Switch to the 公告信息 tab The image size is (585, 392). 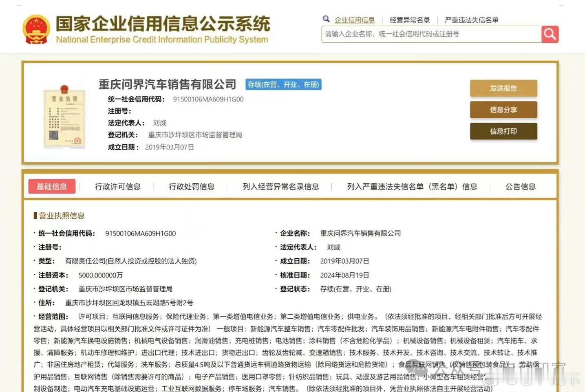pyautogui.click(x=521, y=187)
